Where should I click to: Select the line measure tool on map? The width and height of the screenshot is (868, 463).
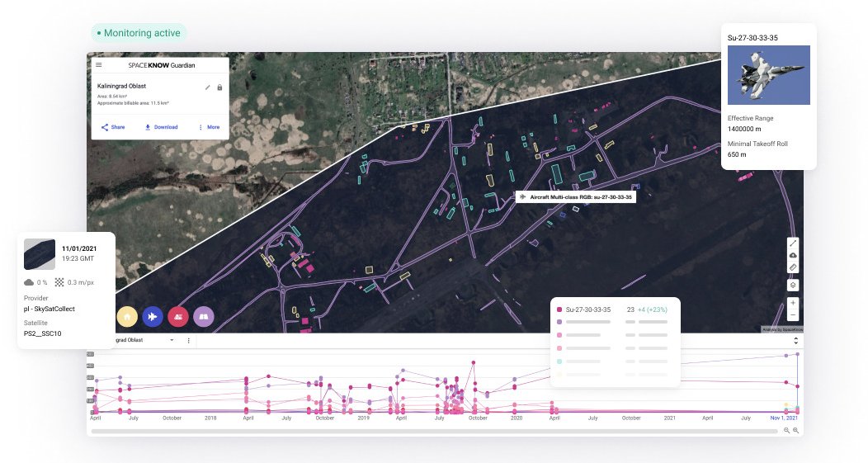point(793,243)
